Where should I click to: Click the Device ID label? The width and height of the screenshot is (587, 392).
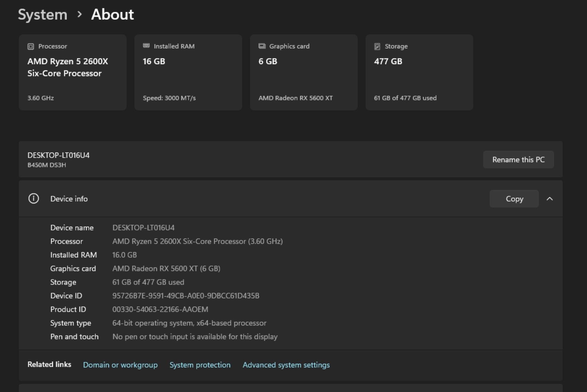point(66,296)
